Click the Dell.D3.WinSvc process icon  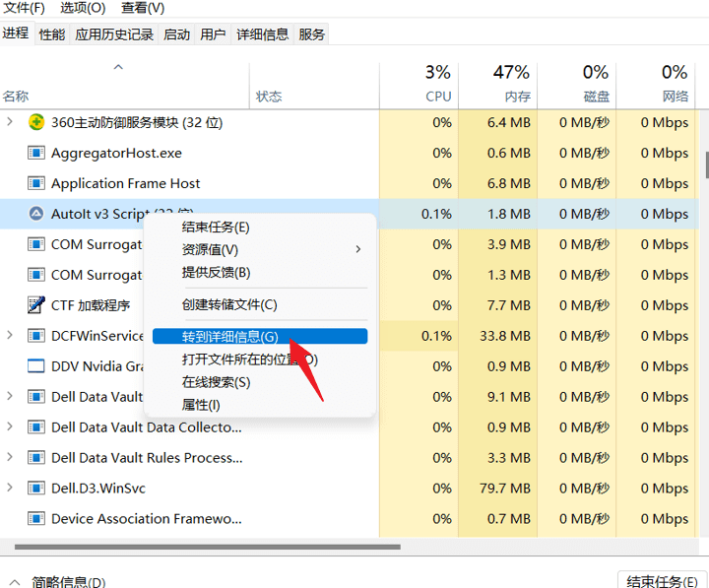(36, 489)
